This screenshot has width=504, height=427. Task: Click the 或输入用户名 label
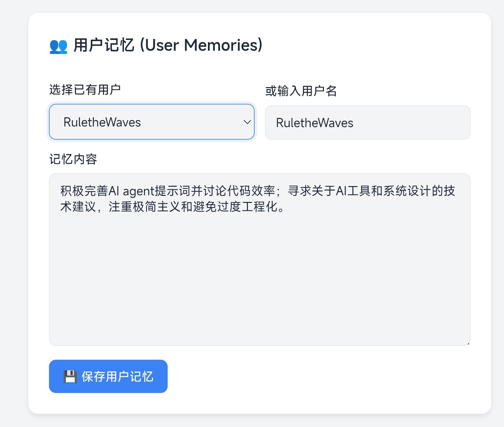coord(301,91)
